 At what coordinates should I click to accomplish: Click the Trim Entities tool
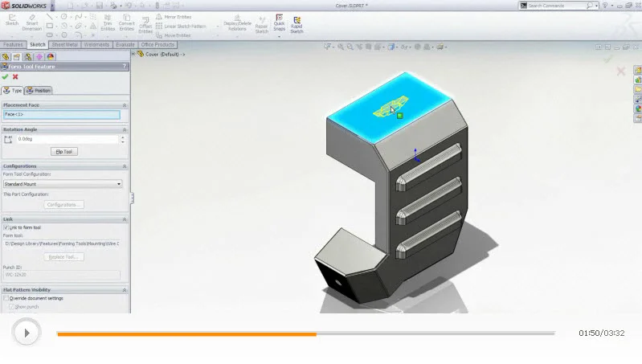point(108,22)
